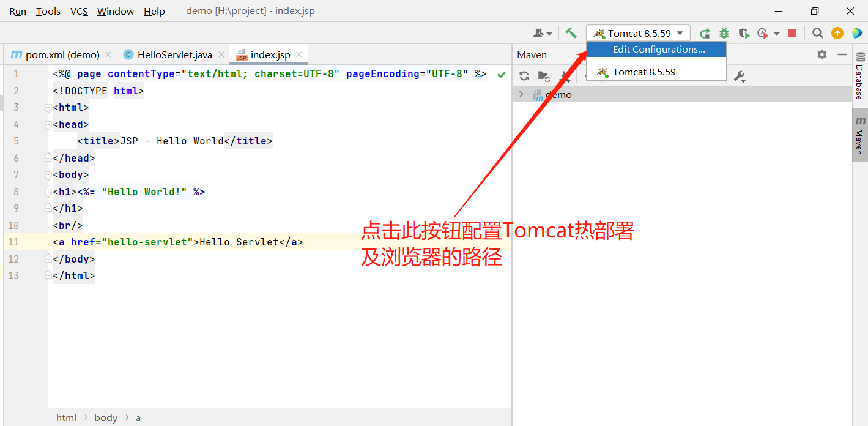Start debugging with the green bug icon
868x426 pixels.
click(x=724, y=33)
